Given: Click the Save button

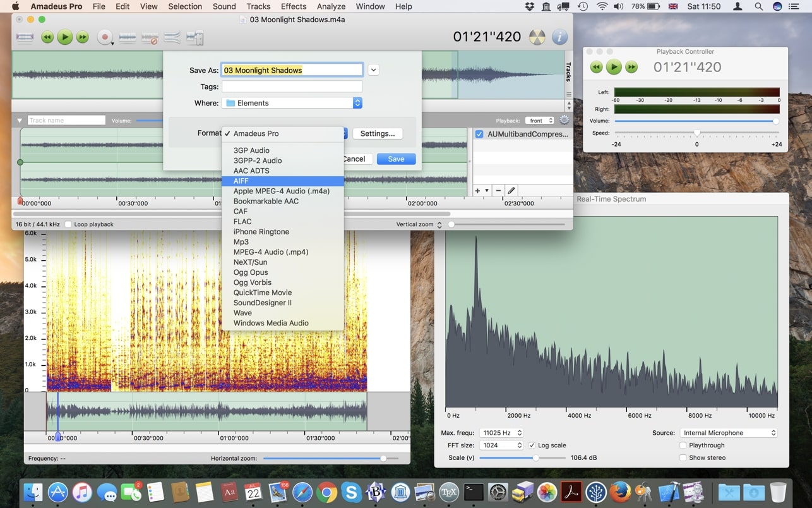Looking at the screenshot, I should [396, 159].
